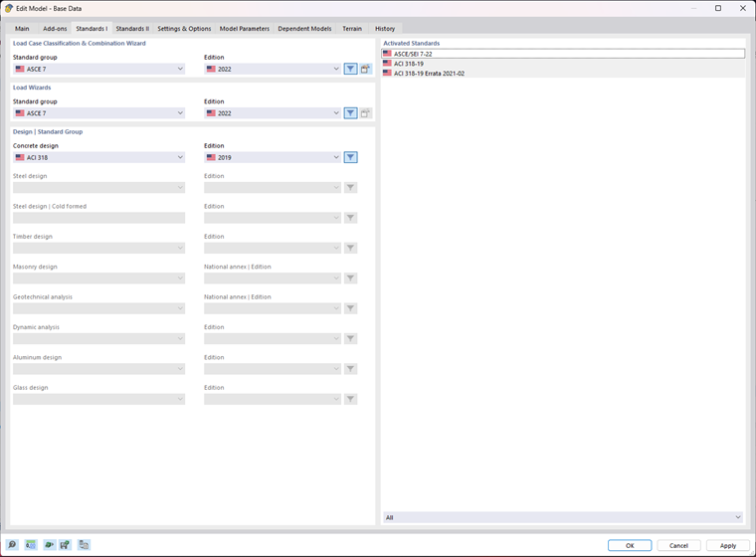Open Standard group ASCE 7 dropdown under Load Wizards
The image size is (756, 557).
(x=98, y=113)
